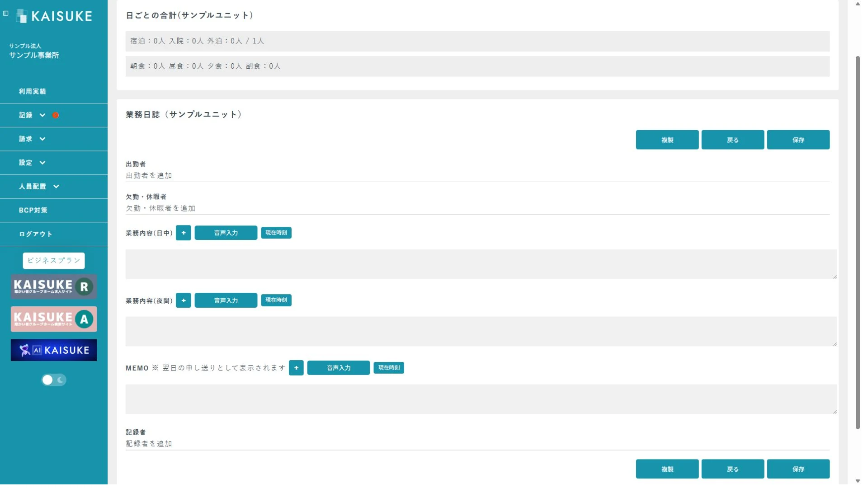This screenshot has width=868, height=488.
Task: Click the sidebar collapse icon beside the KAISUKE logo
Action: [x=6, y=14]
